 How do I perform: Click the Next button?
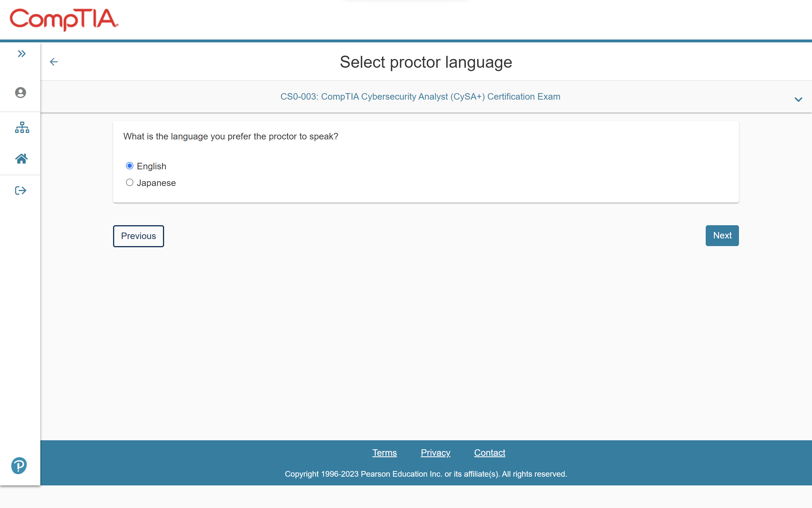[722, 236]
